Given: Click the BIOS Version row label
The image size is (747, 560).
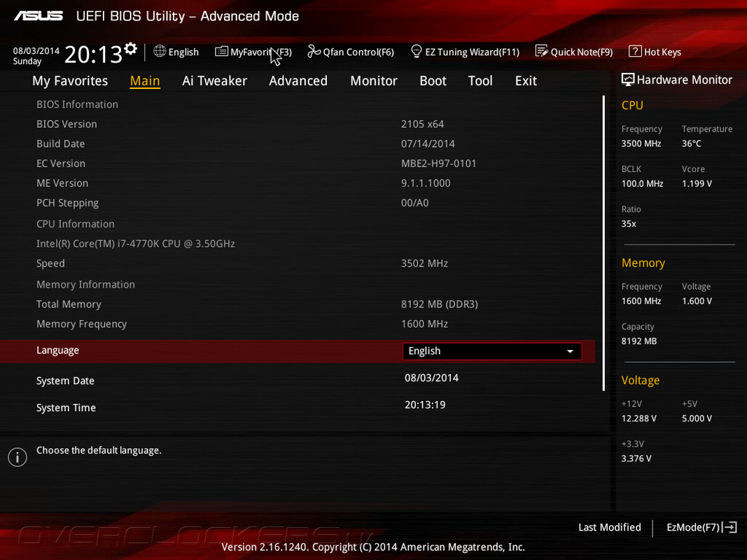Looking at the screenshot, I should point(67,125).
